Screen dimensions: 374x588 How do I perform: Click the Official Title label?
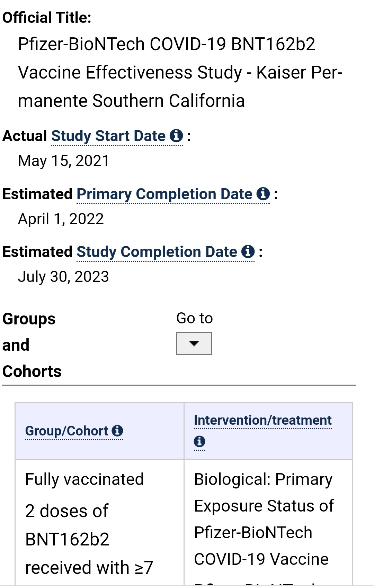pos(47,17)
